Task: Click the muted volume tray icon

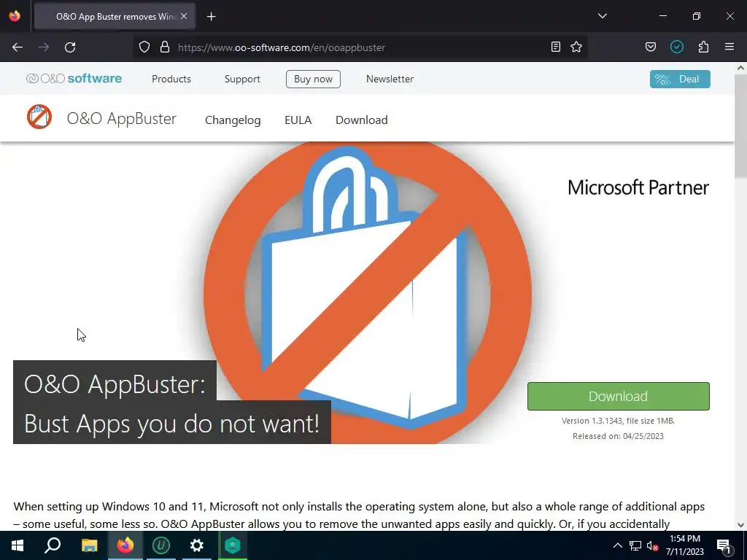Action: [x=652, y=546]
